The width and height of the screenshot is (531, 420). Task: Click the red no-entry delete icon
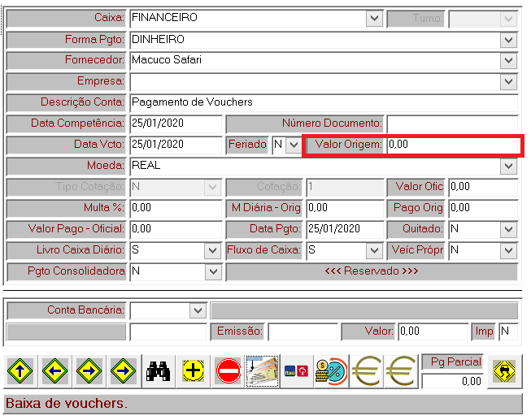pyautogui.click(x=228, y=371)
